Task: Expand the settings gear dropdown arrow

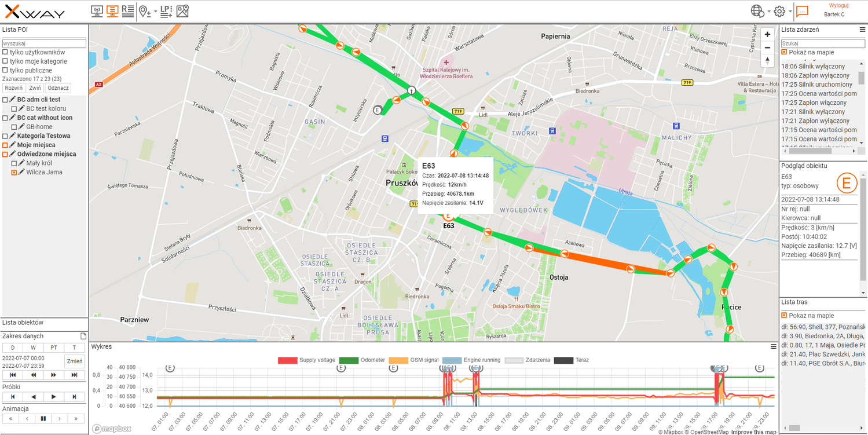Action: 790,12
